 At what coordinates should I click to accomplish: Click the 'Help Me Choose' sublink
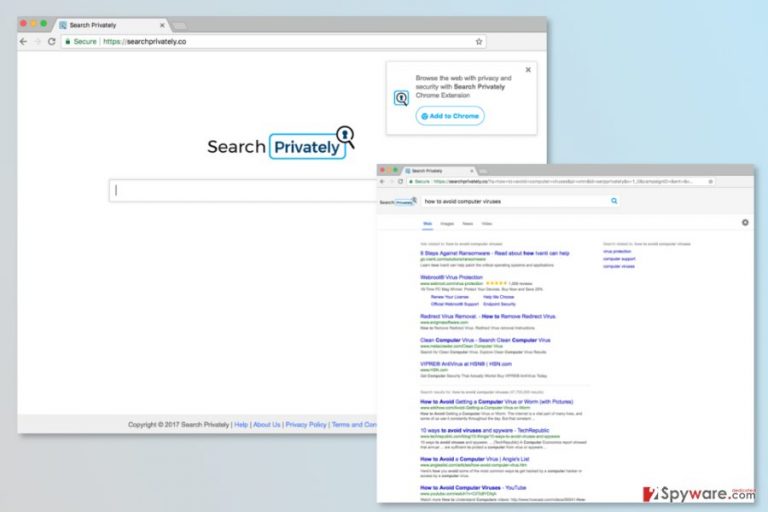coord(499,297)
